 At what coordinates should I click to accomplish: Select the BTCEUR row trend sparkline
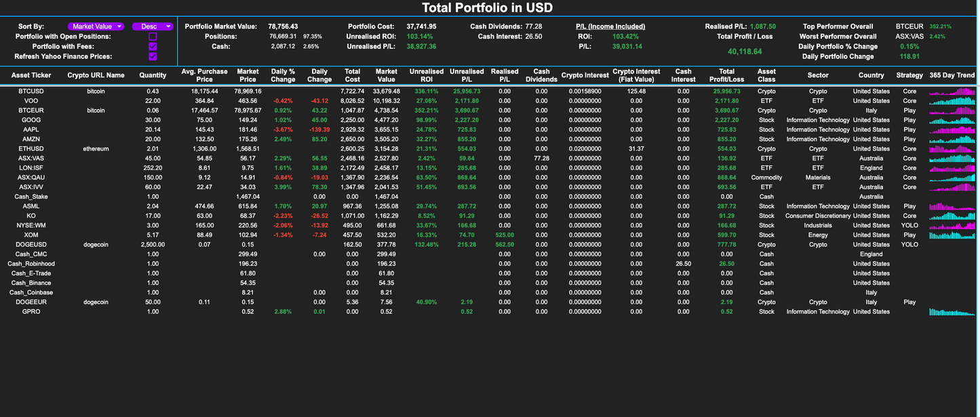pos(952,110)
